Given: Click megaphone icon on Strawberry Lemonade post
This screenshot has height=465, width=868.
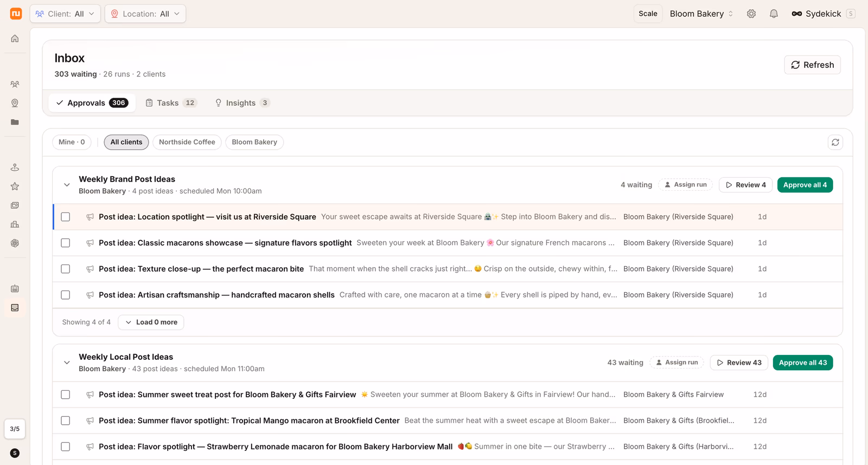Looking at the screenshot, I should 90,447.
